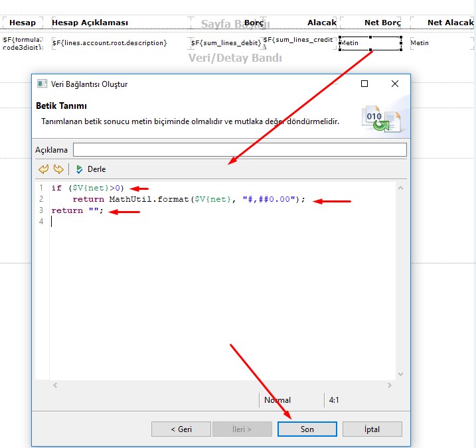Viewport: 476px width, 448px height.
Task: Click the dialog window icon in title bar
Action: (42, 84)
